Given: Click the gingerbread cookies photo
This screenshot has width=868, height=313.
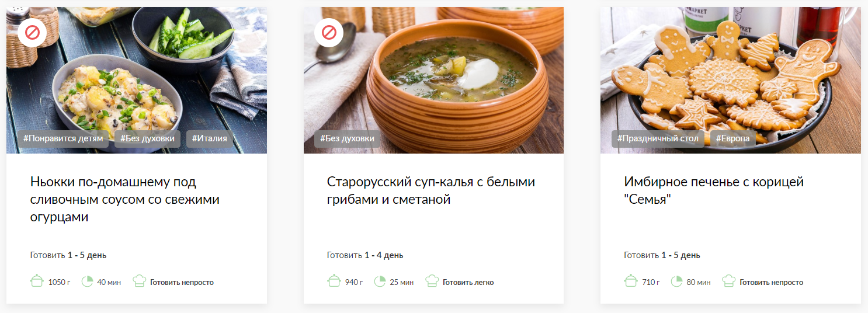Looking at the screenshot, I should tap(731, 80).
